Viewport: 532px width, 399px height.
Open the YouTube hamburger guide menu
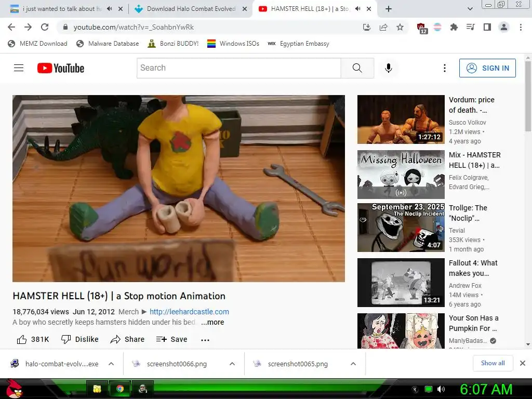(19, 68)
